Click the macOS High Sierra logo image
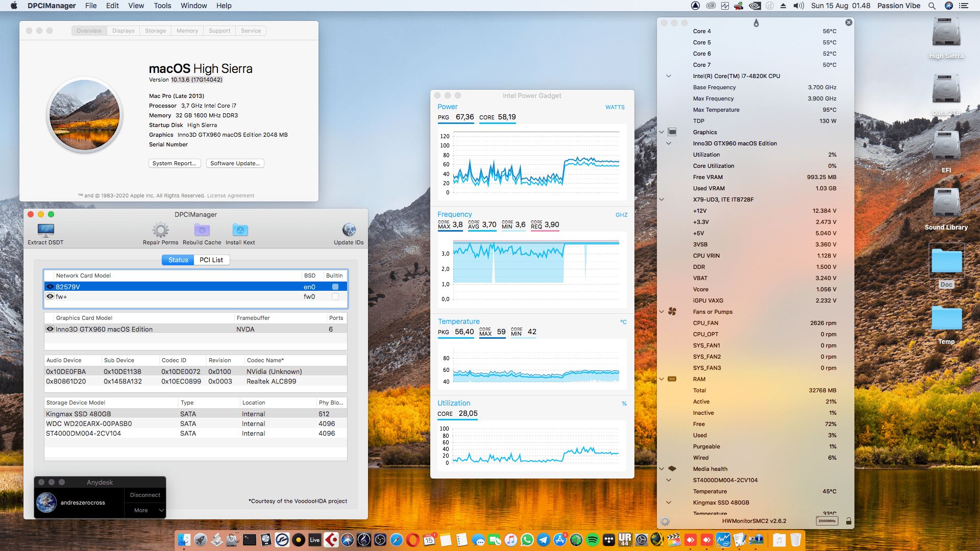Screen dimensions: 980x551 85,115
